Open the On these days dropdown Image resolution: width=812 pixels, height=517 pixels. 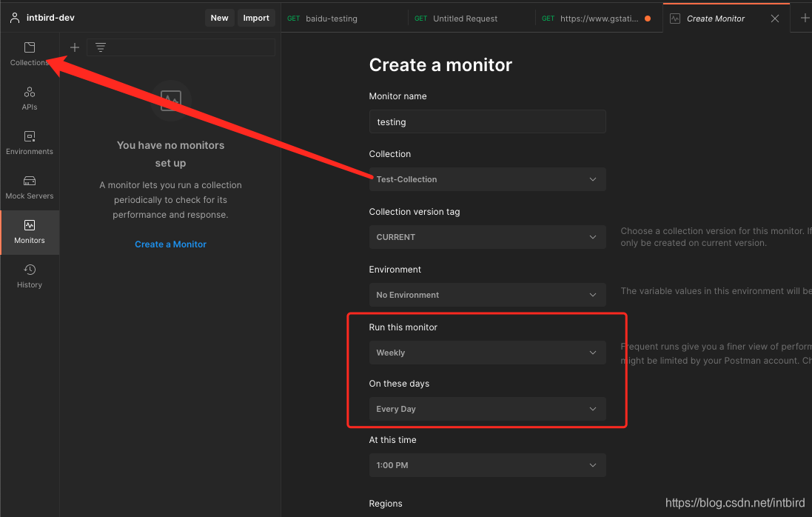[x=487, y=409]
